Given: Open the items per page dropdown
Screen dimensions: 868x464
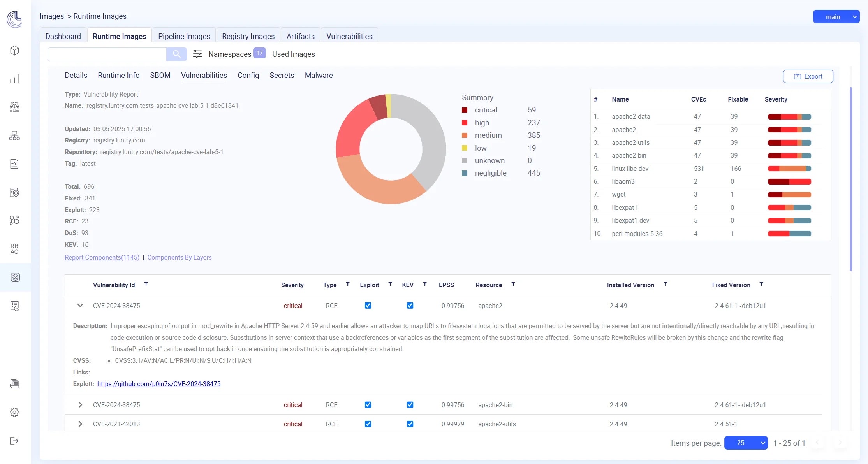Looking at the screenshot, I should pos(746,443).
